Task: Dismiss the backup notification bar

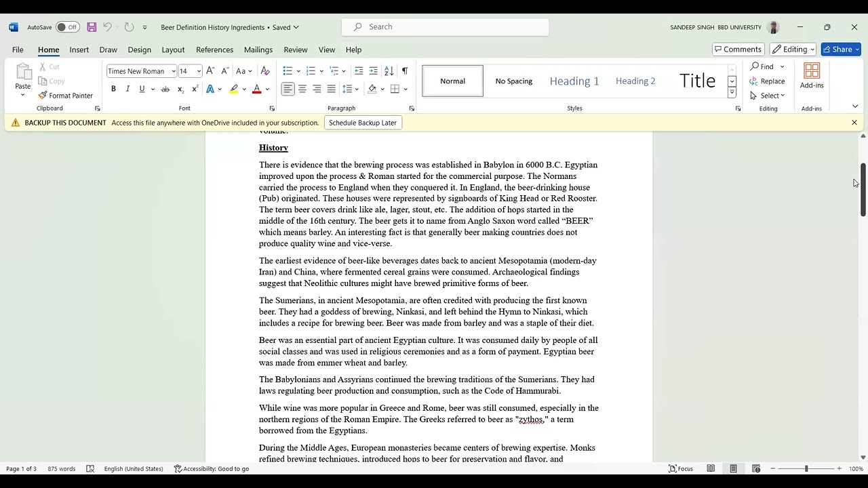Action: tap(854, 123)
